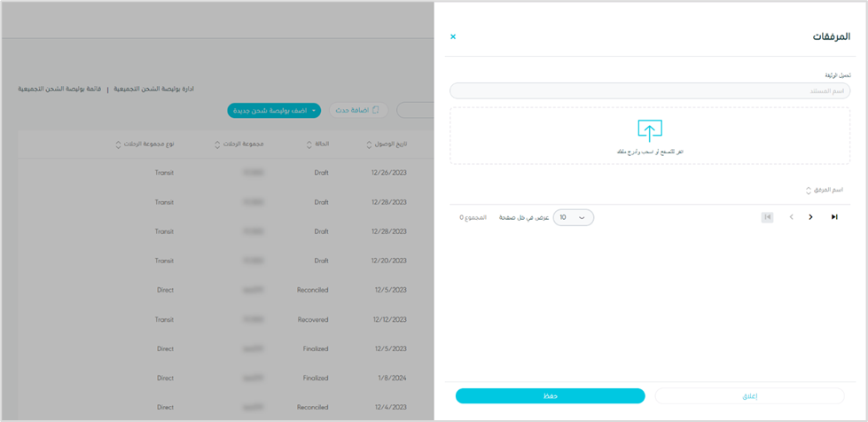Open the rows-per-page dropdown showing 10
Image resolution: width=868 pixels, height=422 pixels.
pos(574,217)
